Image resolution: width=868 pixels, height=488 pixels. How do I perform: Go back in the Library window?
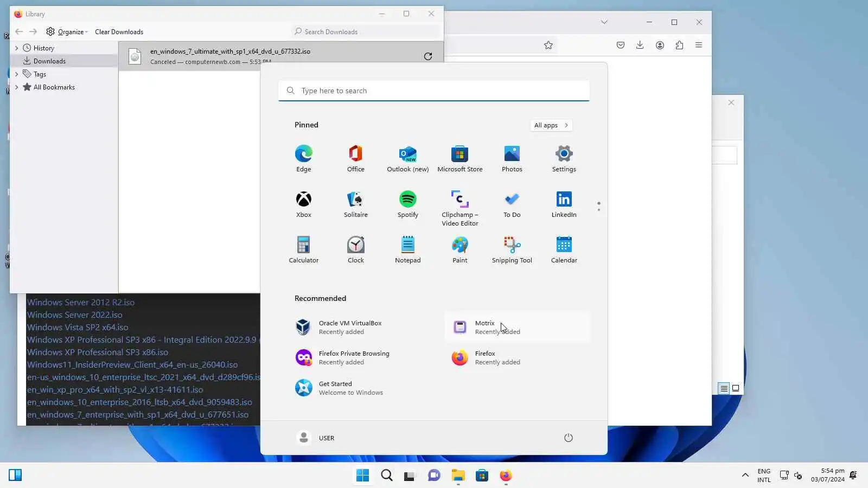pos(19,32)
